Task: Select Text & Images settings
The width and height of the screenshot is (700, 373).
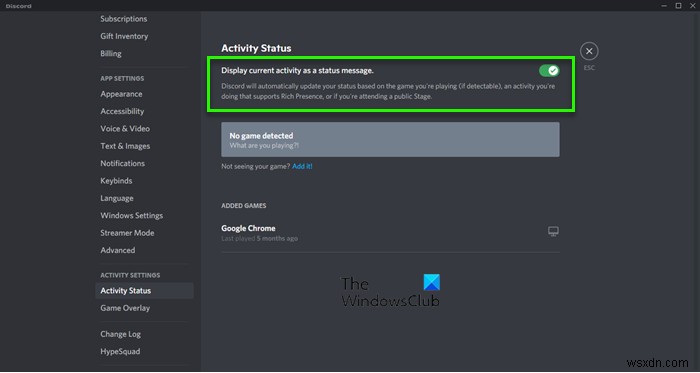Action: 125,146
